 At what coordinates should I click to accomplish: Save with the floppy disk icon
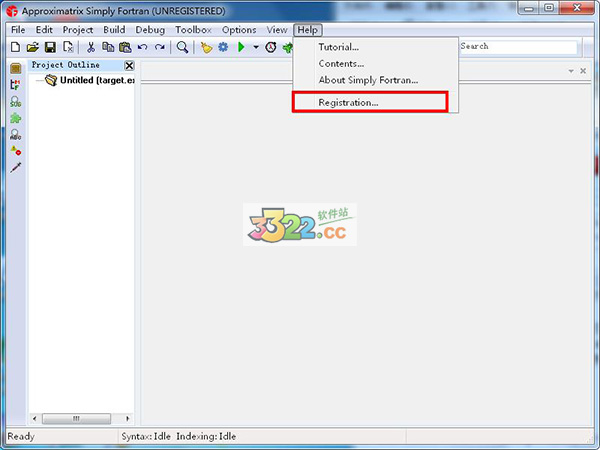[50, 47]
